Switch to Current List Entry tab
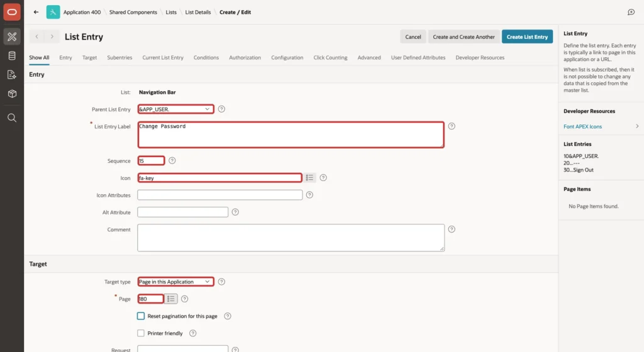 (x=163, y=57)
